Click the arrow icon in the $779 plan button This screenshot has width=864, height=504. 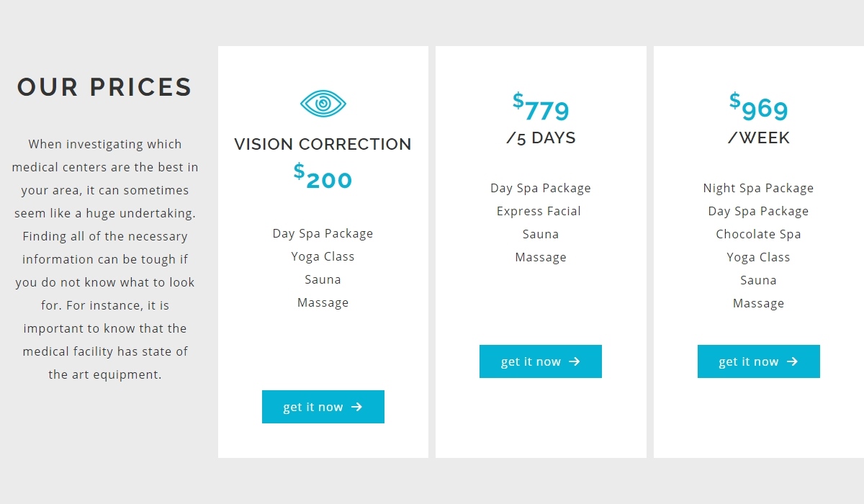coord(574,361)
